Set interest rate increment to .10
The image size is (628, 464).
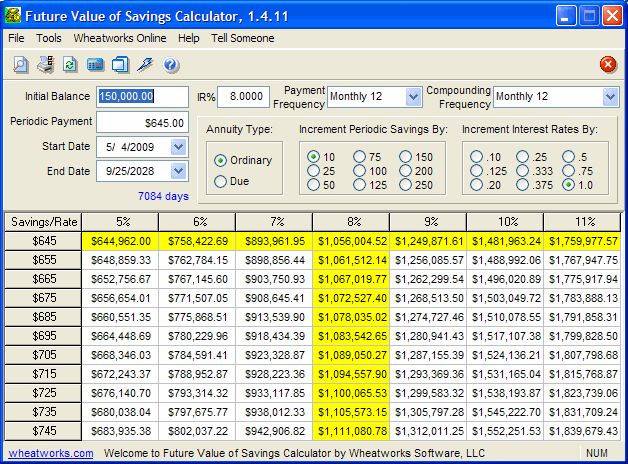tap(476, 157)
